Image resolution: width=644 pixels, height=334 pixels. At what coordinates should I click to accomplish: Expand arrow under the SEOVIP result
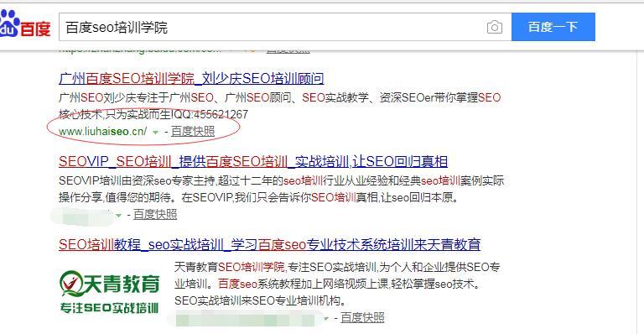pyautogui.click(x=119, y=216)
